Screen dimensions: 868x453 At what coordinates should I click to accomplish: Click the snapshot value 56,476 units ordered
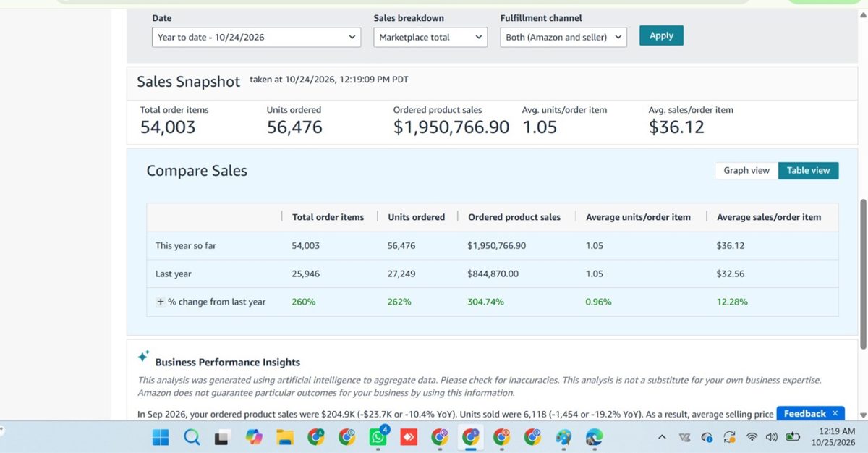pos(294,127)
